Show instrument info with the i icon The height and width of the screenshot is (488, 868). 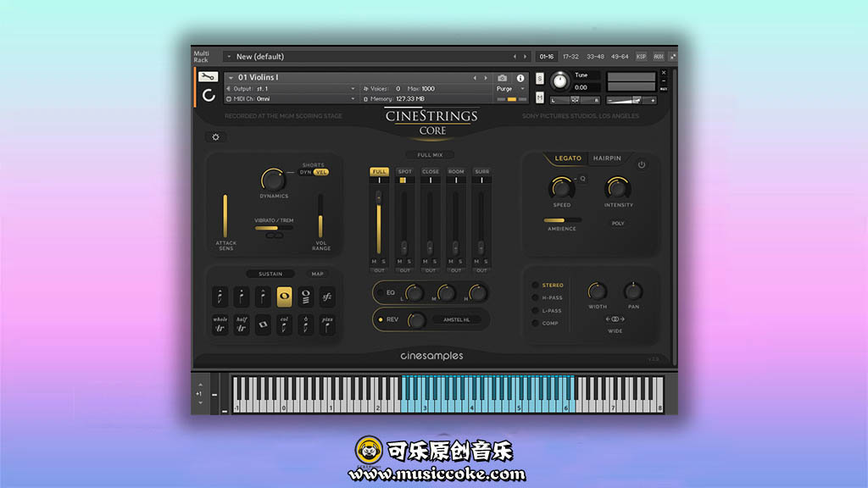coord(520,78)
